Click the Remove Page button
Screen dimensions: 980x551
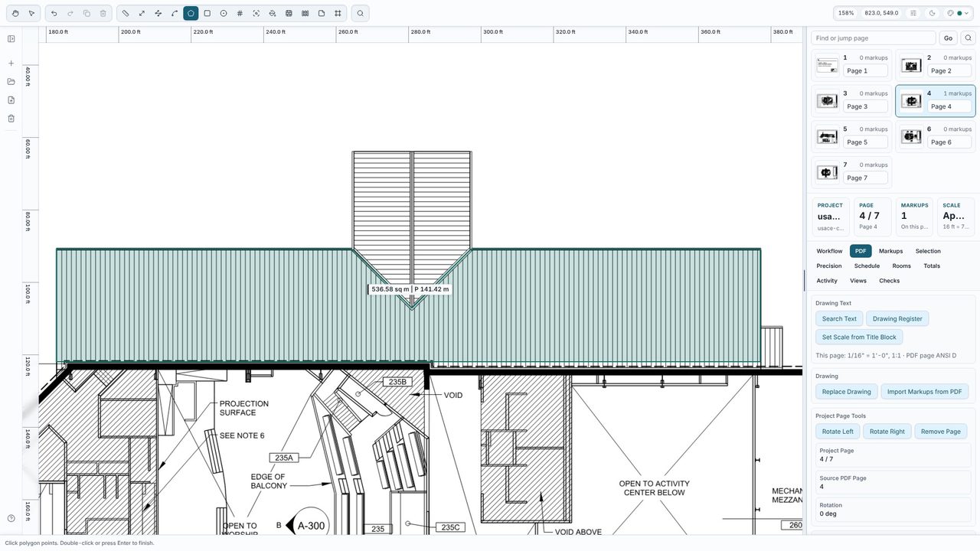[941, 432]
